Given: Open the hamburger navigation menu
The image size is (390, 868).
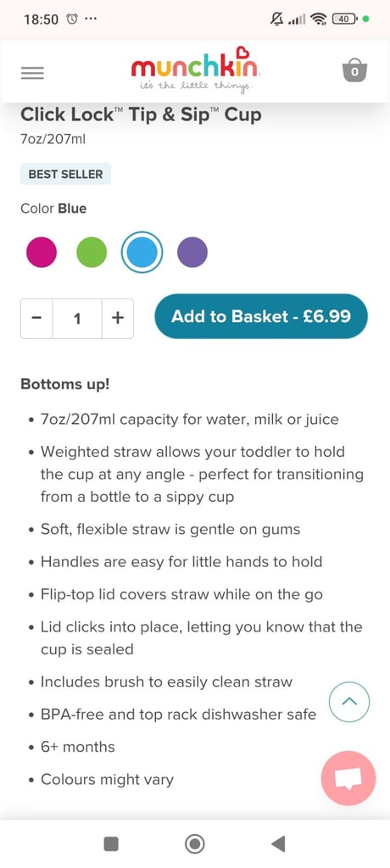Looking at the screenshot, I should click(x=33, y=73).
